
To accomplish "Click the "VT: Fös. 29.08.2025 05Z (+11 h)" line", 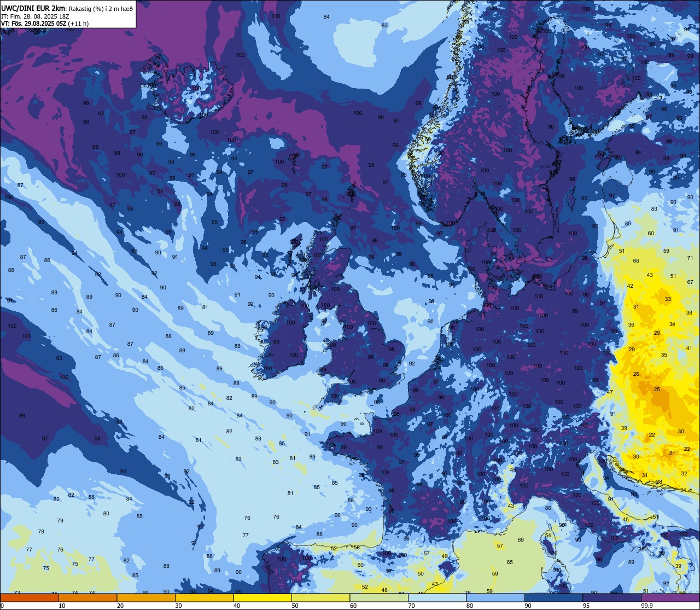I will point(45,24).
